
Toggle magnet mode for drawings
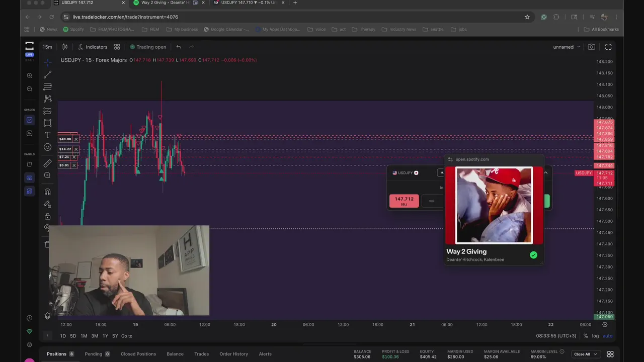coord(47,192)
